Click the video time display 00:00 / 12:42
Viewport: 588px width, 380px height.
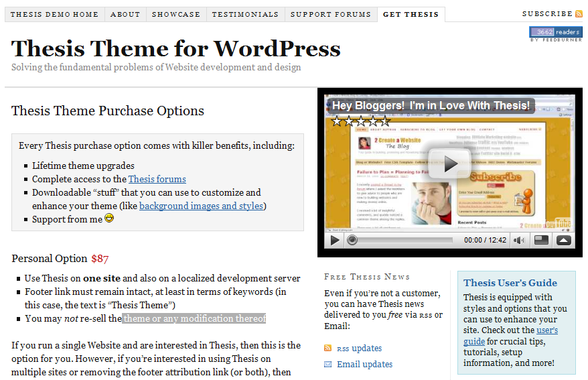(485, 240)
